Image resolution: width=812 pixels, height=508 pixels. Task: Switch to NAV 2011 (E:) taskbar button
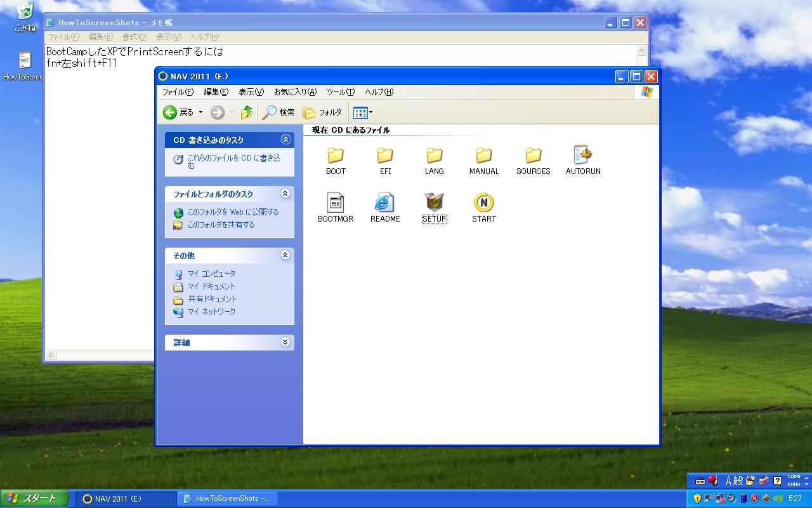click(126, 498)
